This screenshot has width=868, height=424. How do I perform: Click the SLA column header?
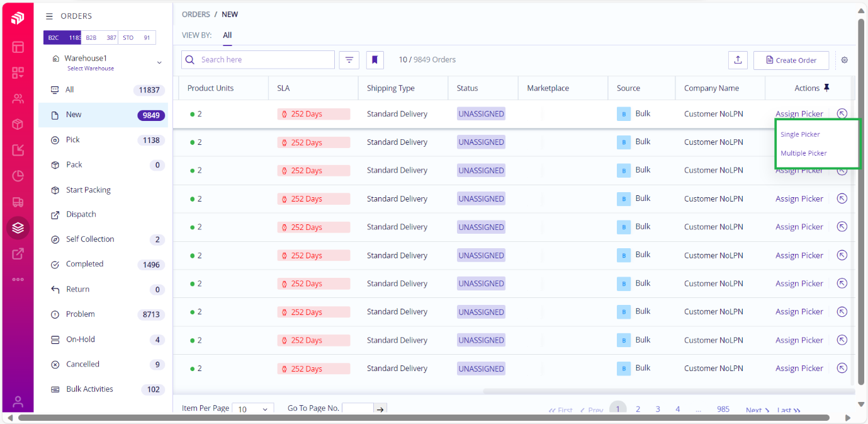pos(313,88)
